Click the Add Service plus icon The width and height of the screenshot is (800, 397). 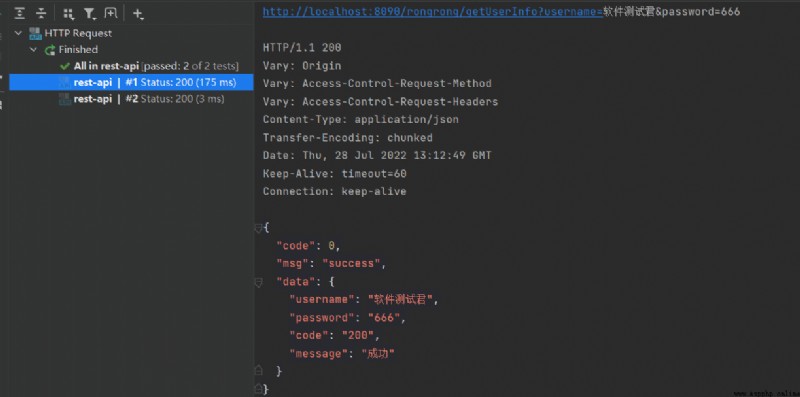[138, 14]
